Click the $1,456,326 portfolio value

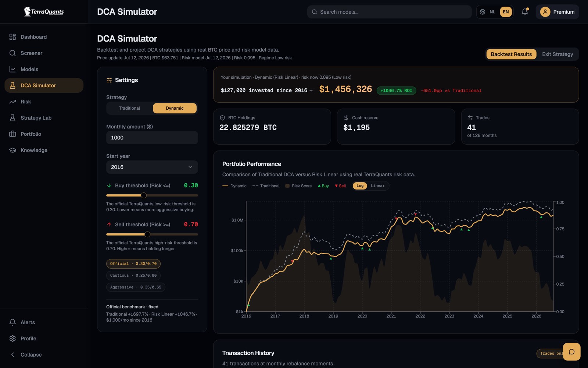(345, 89)
